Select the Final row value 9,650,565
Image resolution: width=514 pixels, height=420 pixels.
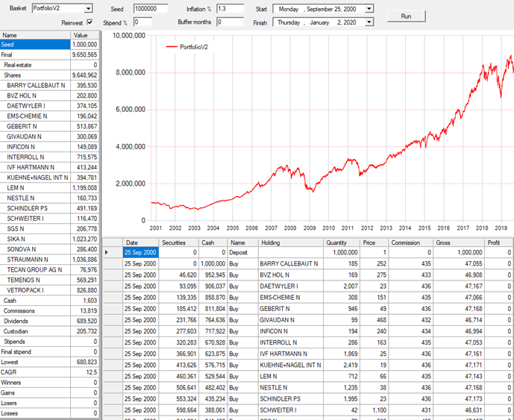click(84, 54)
